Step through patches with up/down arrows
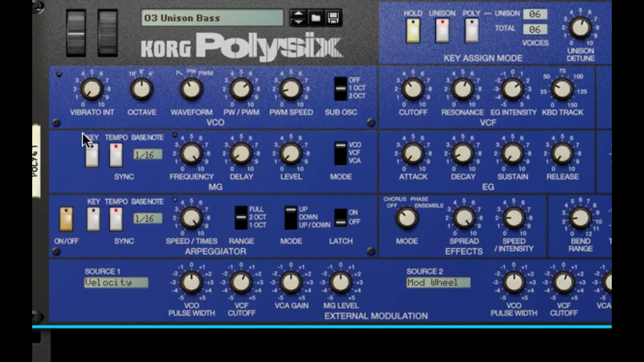The height and width of the screenshot is (362, 644). [298, 18]
